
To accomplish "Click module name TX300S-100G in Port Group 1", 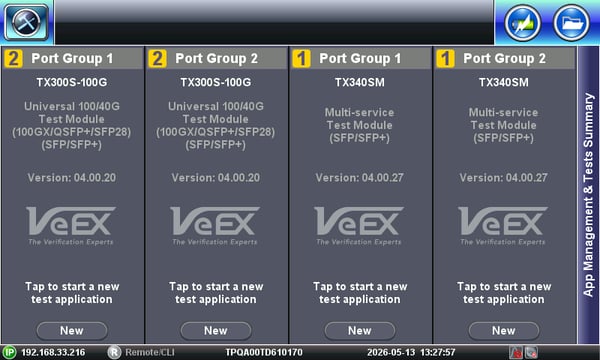I will tap(72, 82).
